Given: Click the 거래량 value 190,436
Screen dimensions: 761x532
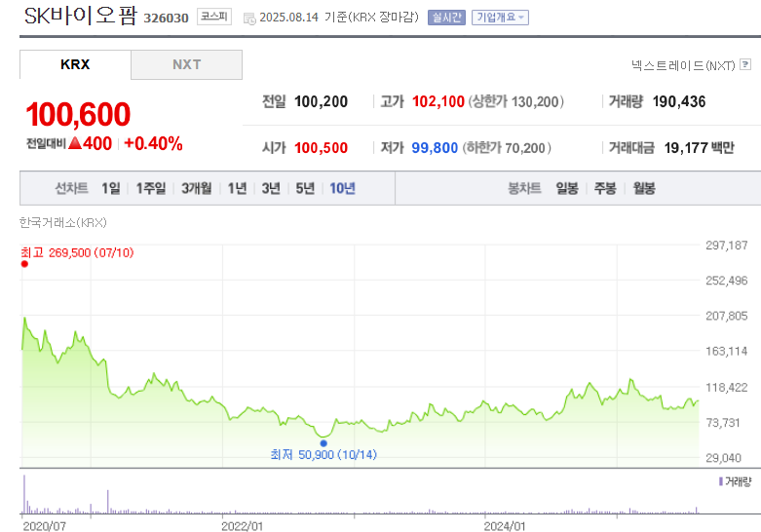Looking at the screenshot, I should (x=679, y=101).
